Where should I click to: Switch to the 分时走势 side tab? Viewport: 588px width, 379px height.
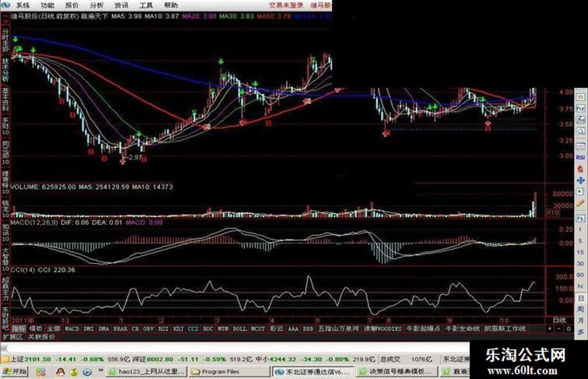[x=5, y=39]
